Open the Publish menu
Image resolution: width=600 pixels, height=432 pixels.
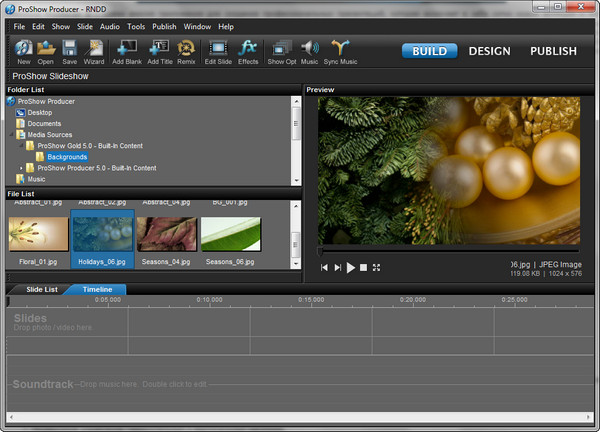pyautogui.click(x=164, y=26)
